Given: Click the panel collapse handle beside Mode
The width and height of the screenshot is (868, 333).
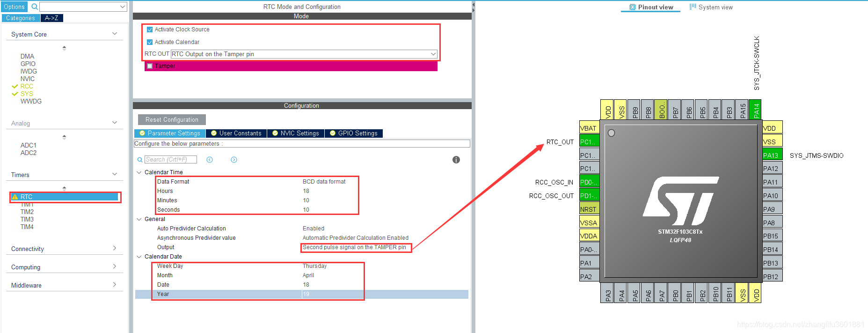Looking at the screenshot, I should [x=473, y=7].
